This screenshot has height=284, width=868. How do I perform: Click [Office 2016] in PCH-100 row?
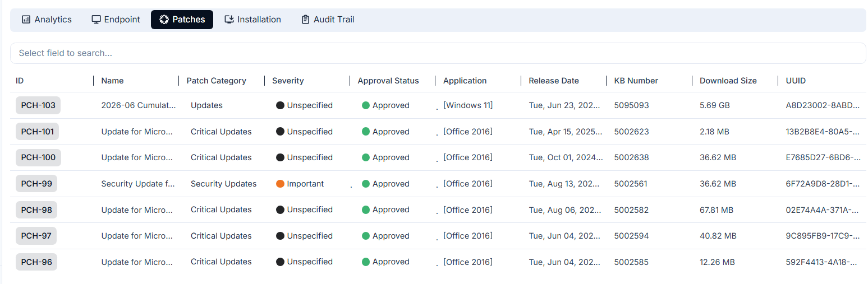pos(468,157)
